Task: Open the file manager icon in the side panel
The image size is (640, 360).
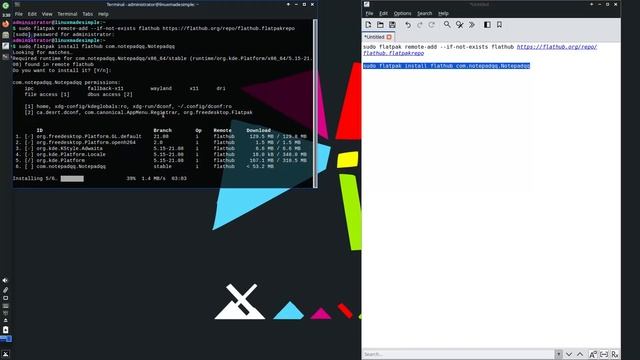Action: coord(6,35)
